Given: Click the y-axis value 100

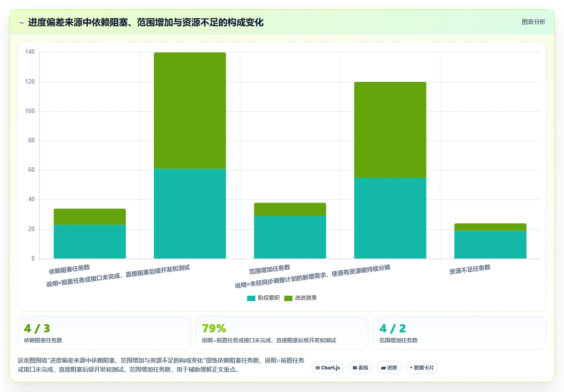Looking at the screenshot, I should [30, 111].
